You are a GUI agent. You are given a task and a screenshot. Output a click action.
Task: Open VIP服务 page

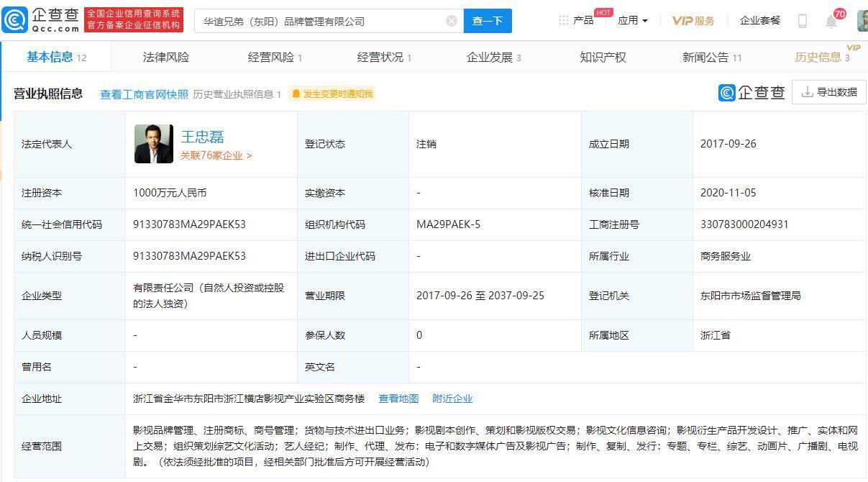click(x=693, y=21)
